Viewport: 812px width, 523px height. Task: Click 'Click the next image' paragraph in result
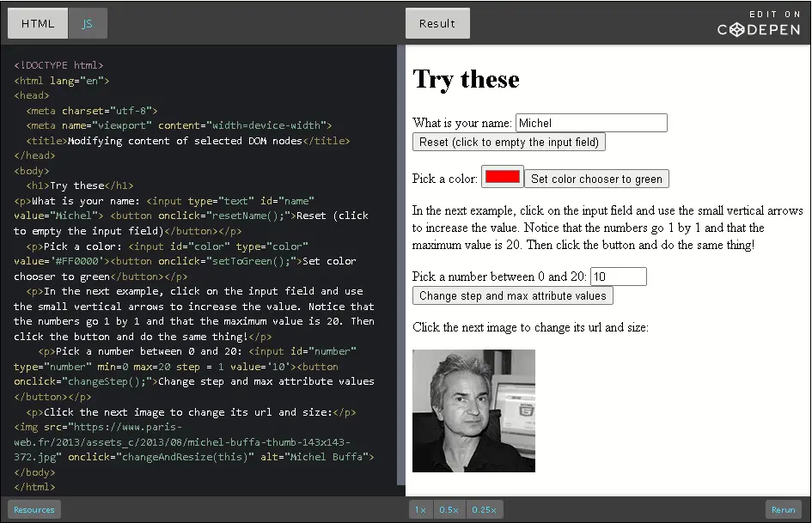click(530, 327)
